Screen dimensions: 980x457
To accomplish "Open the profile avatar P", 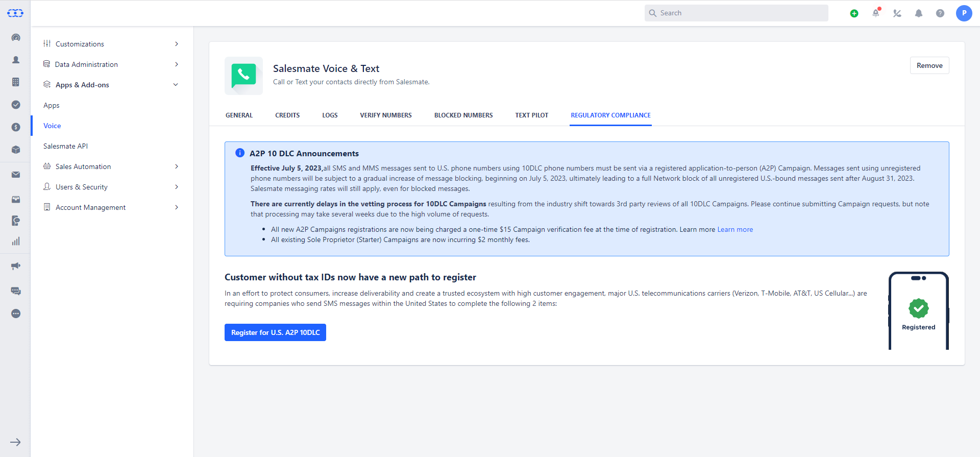I will point(964,13).
